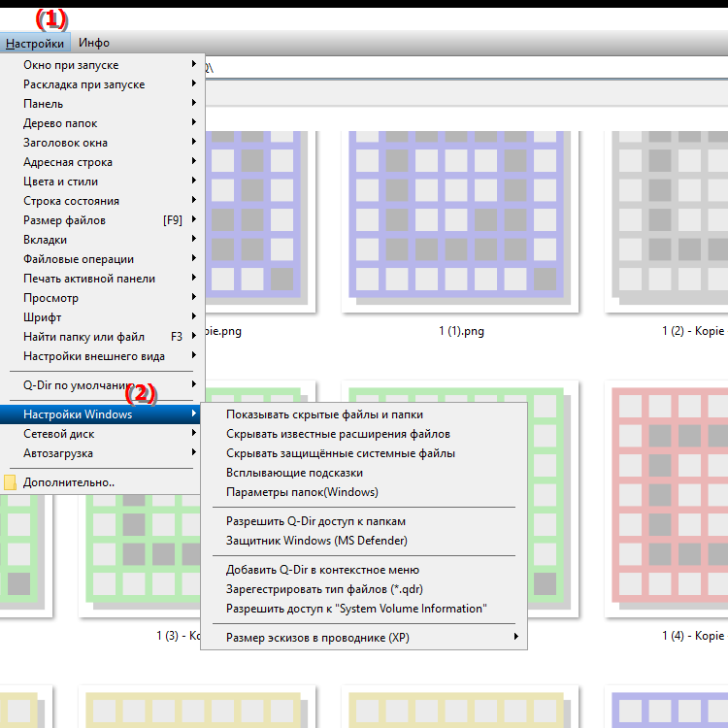Open Дерево папок submenu

102,123
